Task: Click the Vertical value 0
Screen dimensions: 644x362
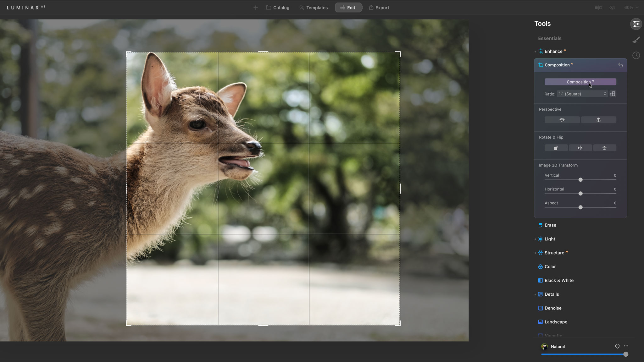Action: pos(615,175)
